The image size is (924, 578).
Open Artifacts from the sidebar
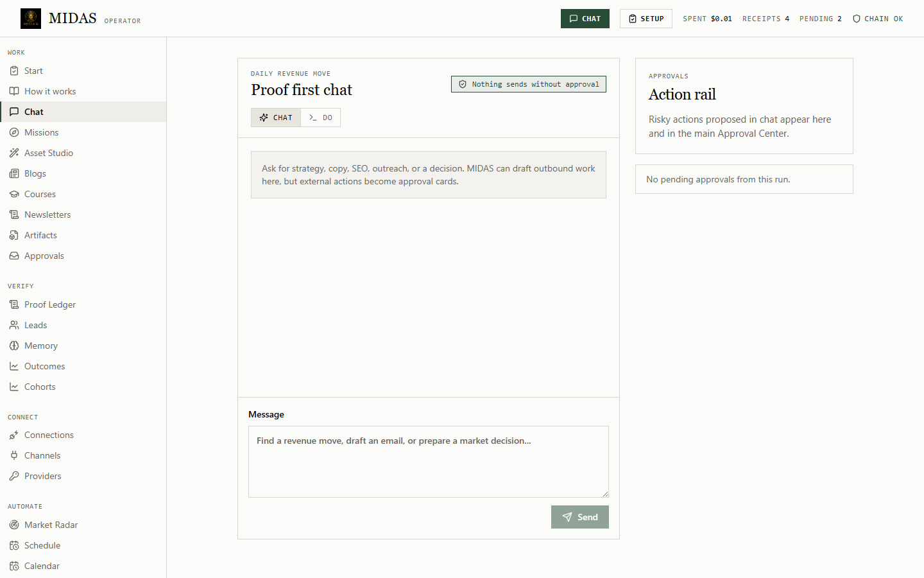pyautogui.click(x=83, y=235)
